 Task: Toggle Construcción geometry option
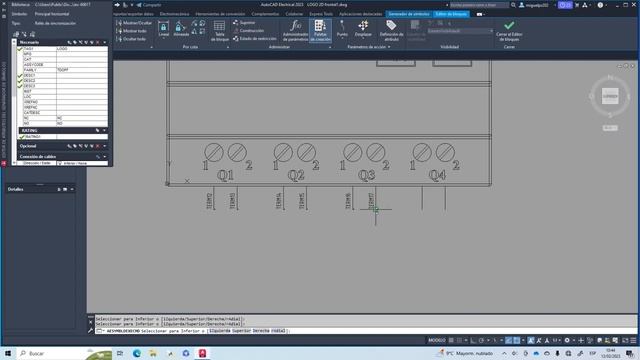(249, 31)
